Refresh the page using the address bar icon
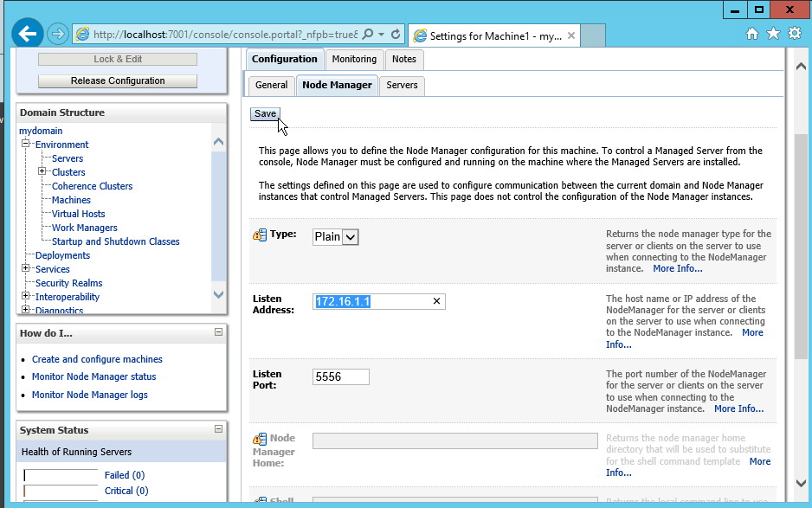The width and height of the screenshot is (812, 508). pos(396,35)
